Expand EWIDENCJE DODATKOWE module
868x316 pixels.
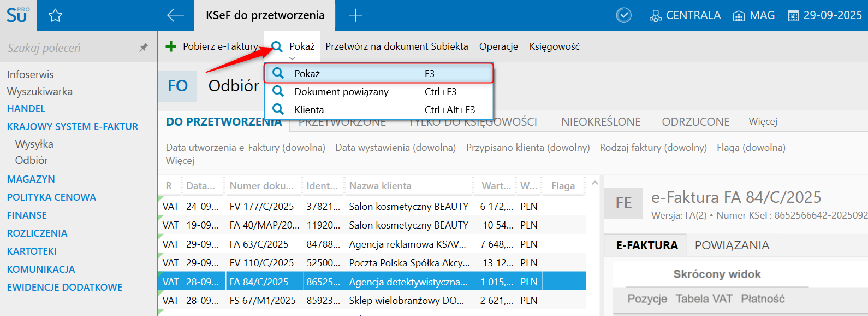(x=64, y=288)
